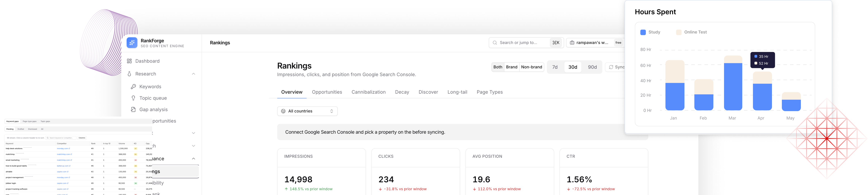This screenshot has width=868, height=195.
Task: Sort the gaps table by Competitor column
Action: coord(62,144)
